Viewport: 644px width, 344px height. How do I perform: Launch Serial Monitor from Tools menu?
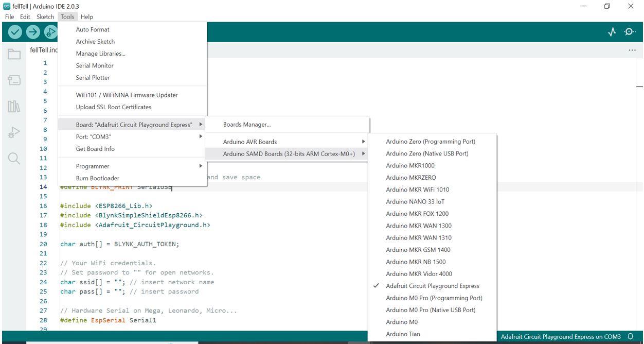tap(132, 65)
